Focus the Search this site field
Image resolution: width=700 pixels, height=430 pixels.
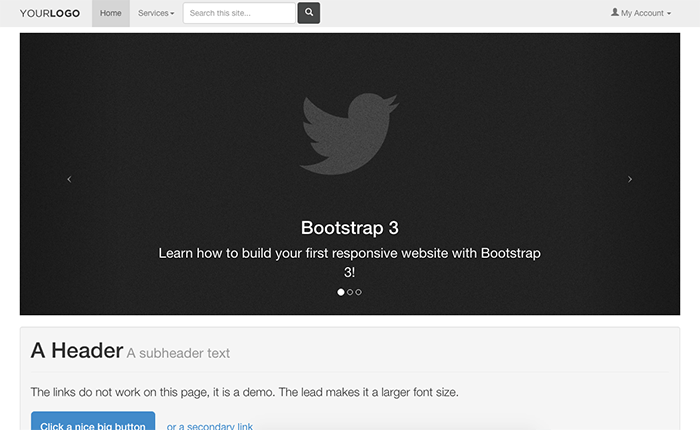click(x=239, y=13)
